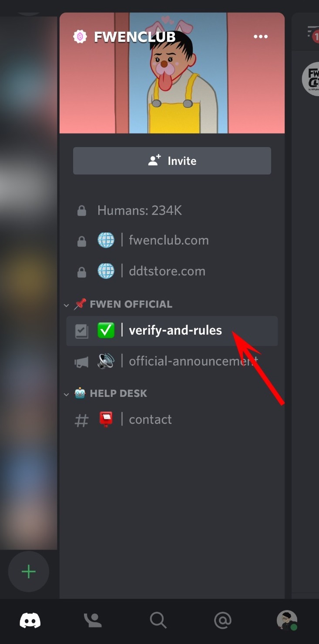The width and height of the screenshot is (319, 644).
Task: Collapse the HELP DESK category
Action: [x=106, y=394]
